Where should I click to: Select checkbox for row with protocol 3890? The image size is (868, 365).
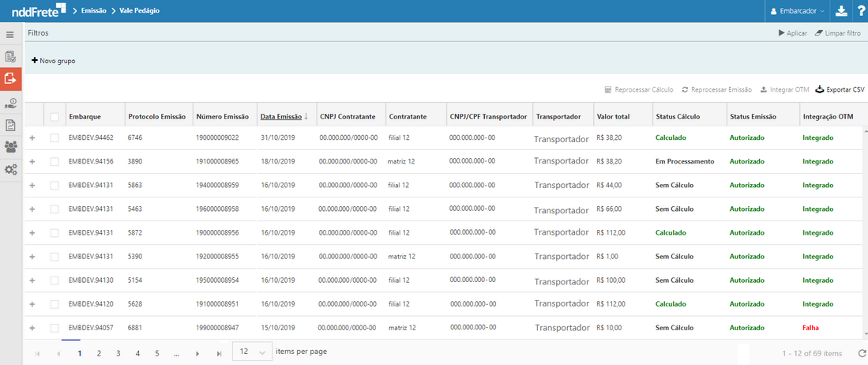tap(54, 161)
